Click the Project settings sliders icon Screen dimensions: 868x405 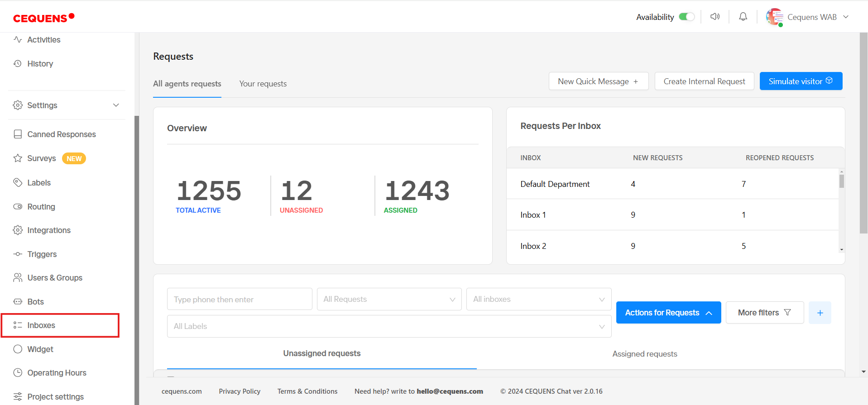pos(18,397)
